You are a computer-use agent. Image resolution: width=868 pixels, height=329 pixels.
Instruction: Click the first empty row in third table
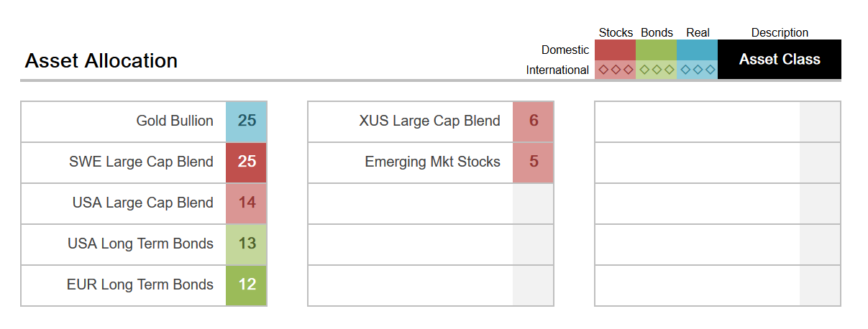click(718, 121)
